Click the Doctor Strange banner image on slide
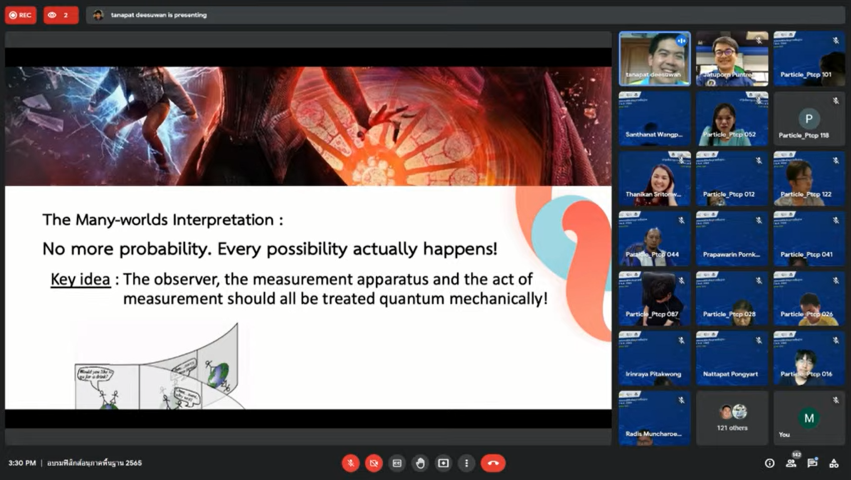The height and width of the screenshot is (480, 851). coord(308,126)
